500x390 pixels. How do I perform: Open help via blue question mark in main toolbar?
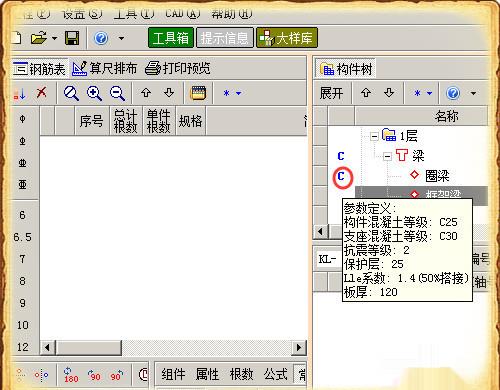click(x=101, y=38)
